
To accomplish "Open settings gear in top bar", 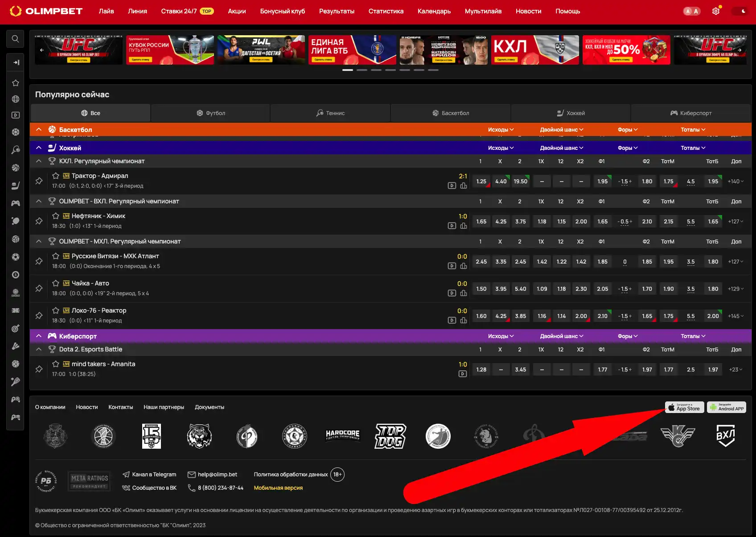I will tap(716, 11).
